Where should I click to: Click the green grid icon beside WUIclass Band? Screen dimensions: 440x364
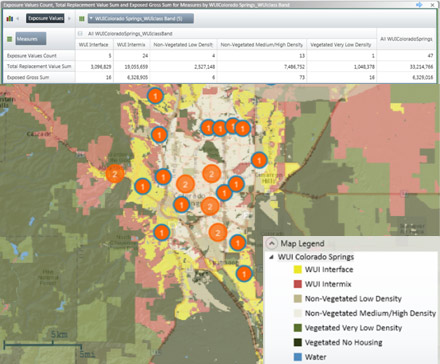(81, 19)
